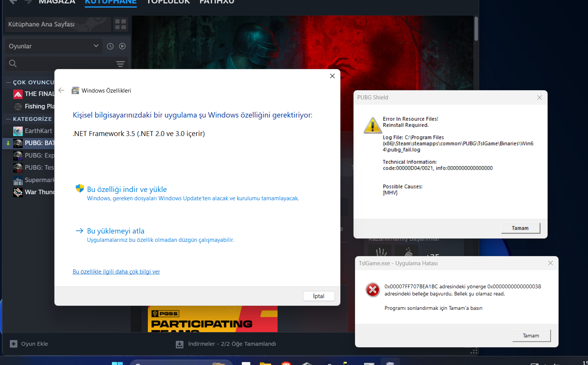The image size is (588, 365).
Task: Open the FATIHXU profile tab
Action: click(217, 2)
